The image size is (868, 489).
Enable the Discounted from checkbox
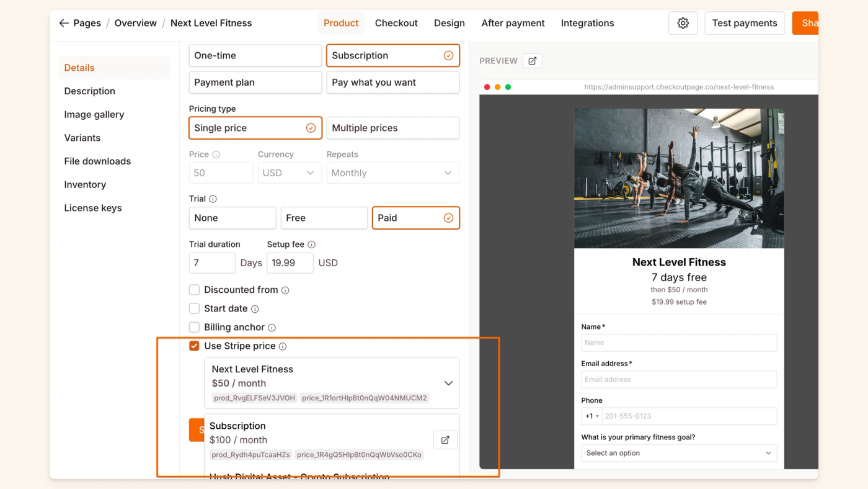click(194, 290)
